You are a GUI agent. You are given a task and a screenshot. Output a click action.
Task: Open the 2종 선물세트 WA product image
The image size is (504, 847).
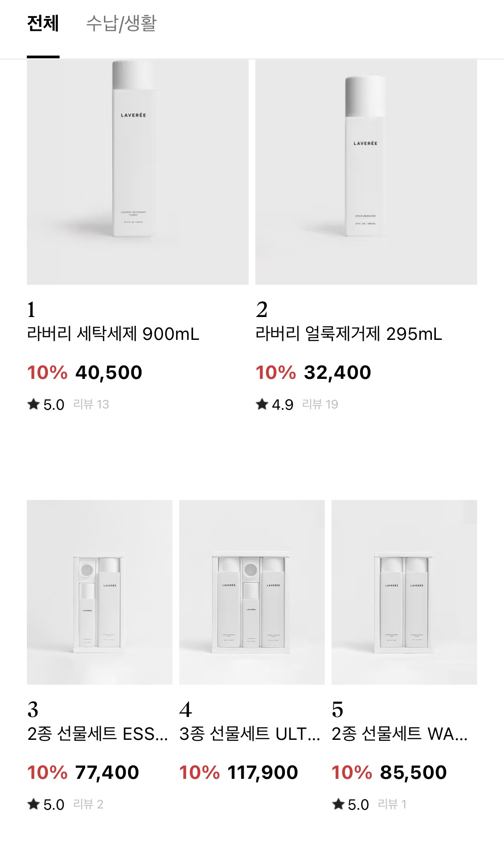click(x=404, y=592)
